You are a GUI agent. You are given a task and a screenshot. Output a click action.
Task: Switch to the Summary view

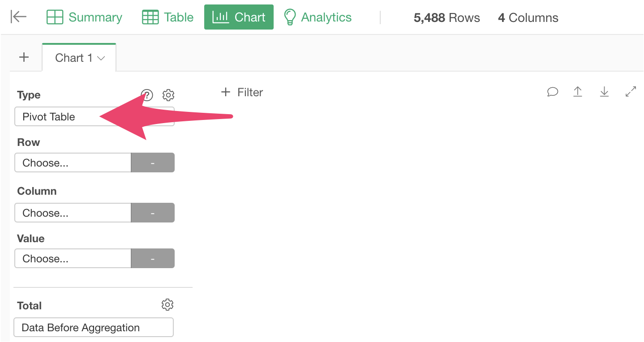[84, 17]
